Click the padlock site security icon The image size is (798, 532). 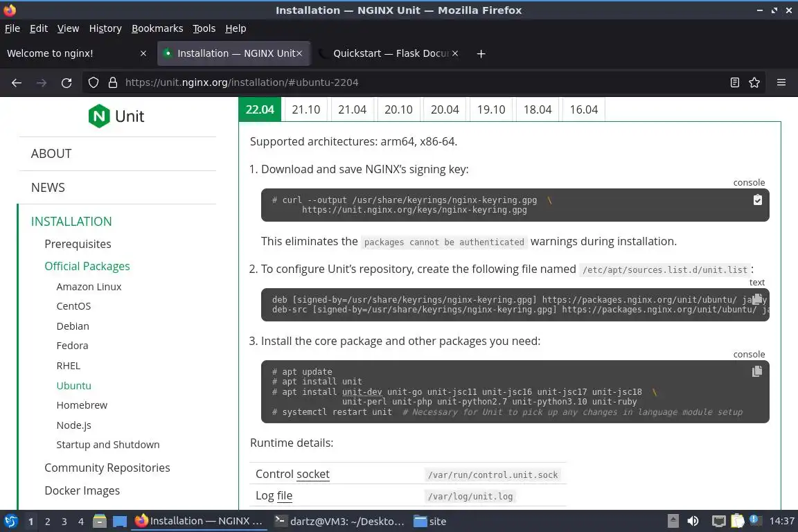coord(112,82)
